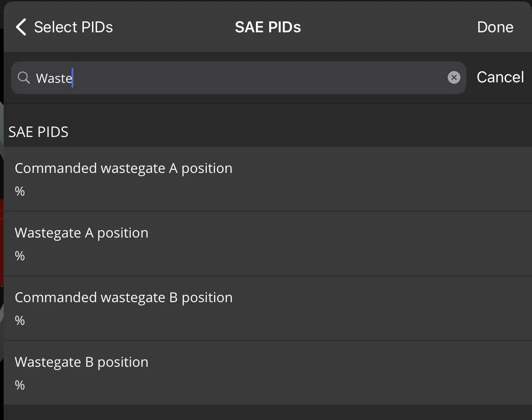The width and height of the screenshot is (532, 420).
Task: Click the SAE PIDS section header
Action: point(38,132)
